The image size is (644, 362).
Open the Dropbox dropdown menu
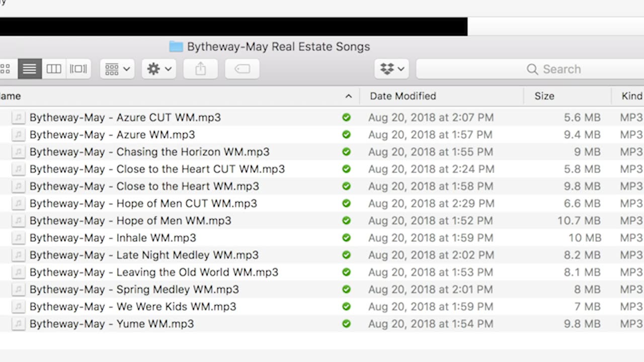391,69
